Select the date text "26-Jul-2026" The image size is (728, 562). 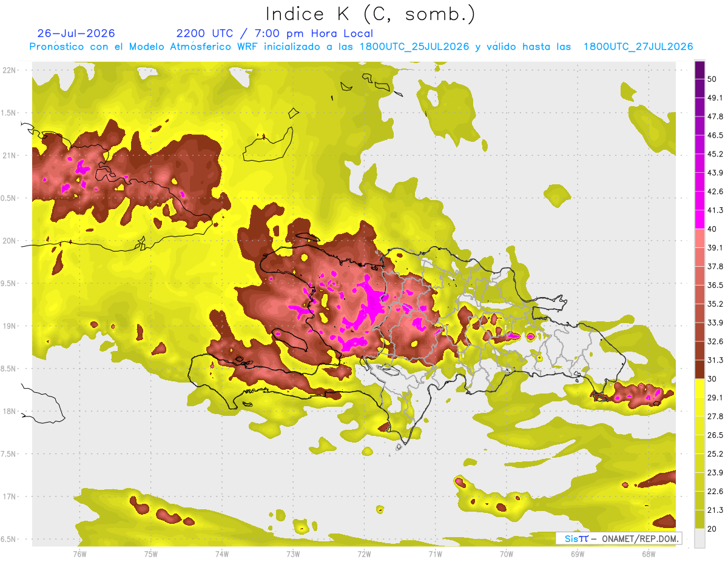76,33
